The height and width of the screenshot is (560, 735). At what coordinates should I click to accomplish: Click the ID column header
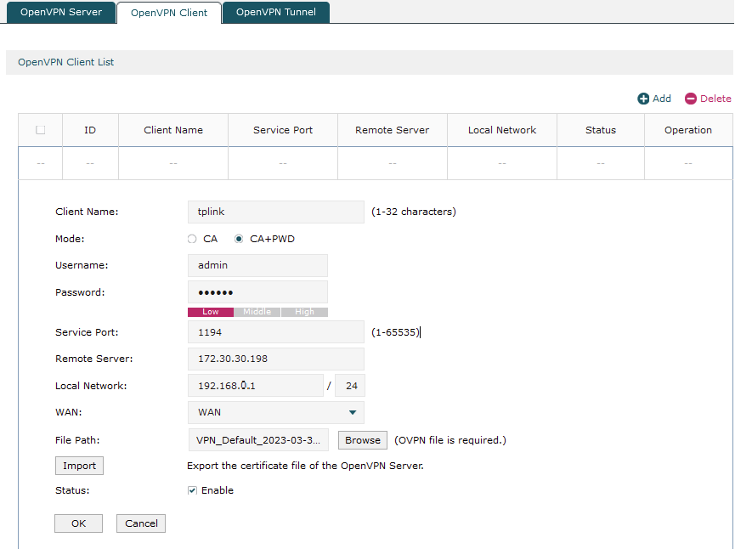[x=90, y=130]
